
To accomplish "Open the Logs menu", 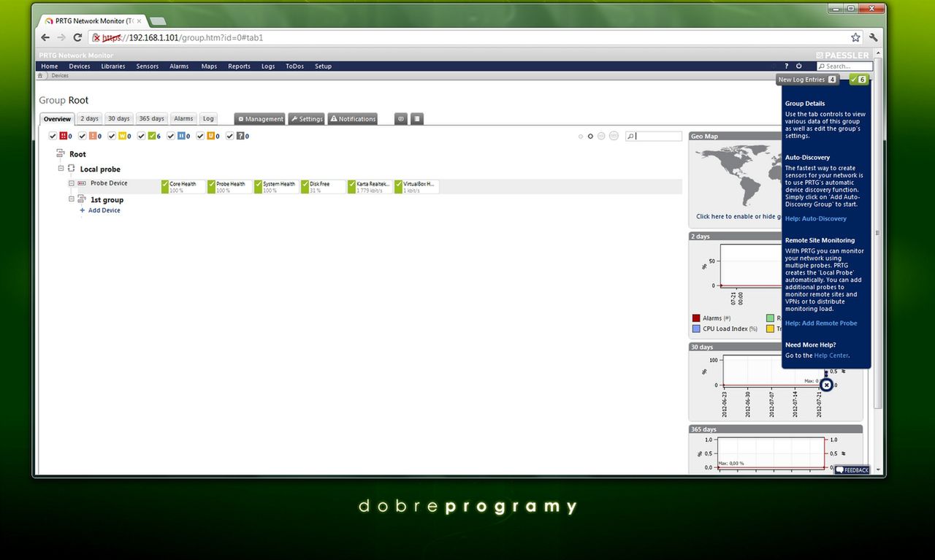I will coord(268,66).
